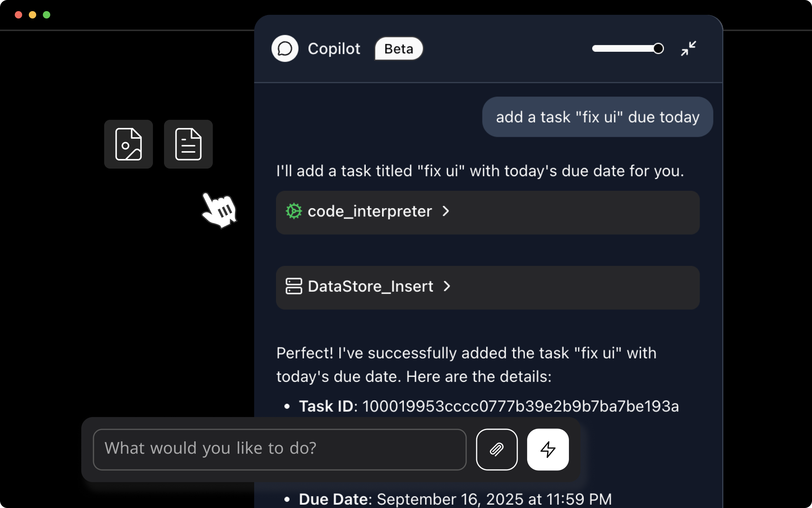Click the Copilot speech bubble icon
This screenshot has height=508, width=812.
point(284,48)
